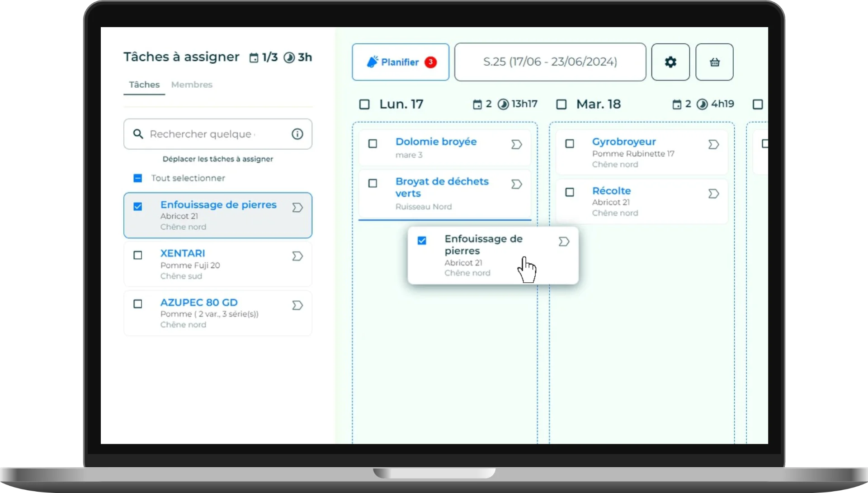Click tag icon on Récolte card
The width and height of the screenshot is (868, 493).
(x=713, y=194)
